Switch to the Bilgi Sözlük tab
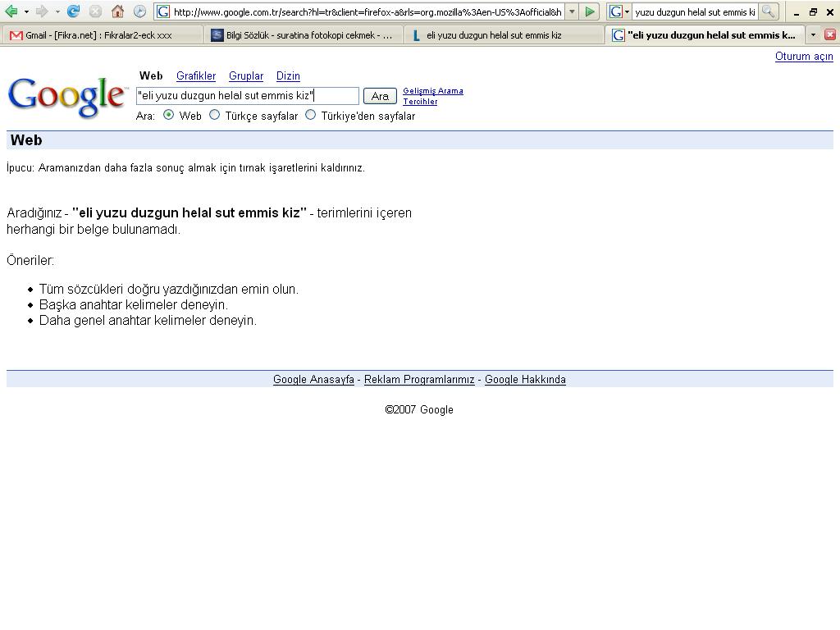Viewport: 840px width, 630px height. point(303,35)
